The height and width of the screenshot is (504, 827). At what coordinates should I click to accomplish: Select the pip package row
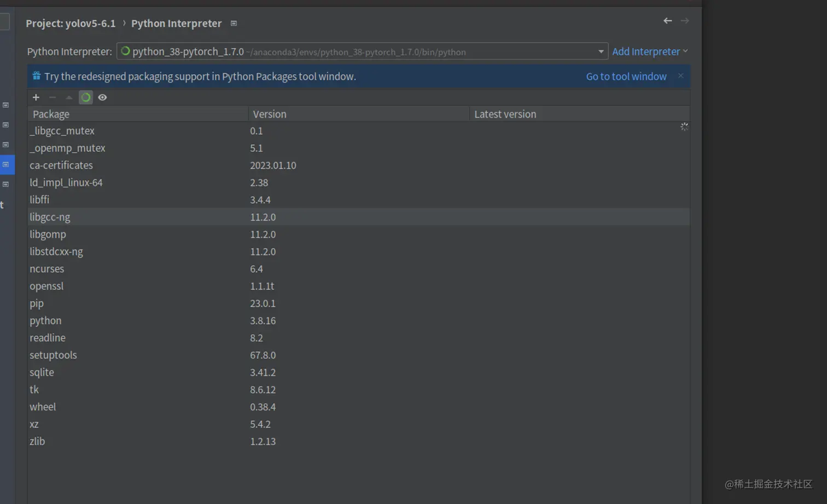pos(359,303)
